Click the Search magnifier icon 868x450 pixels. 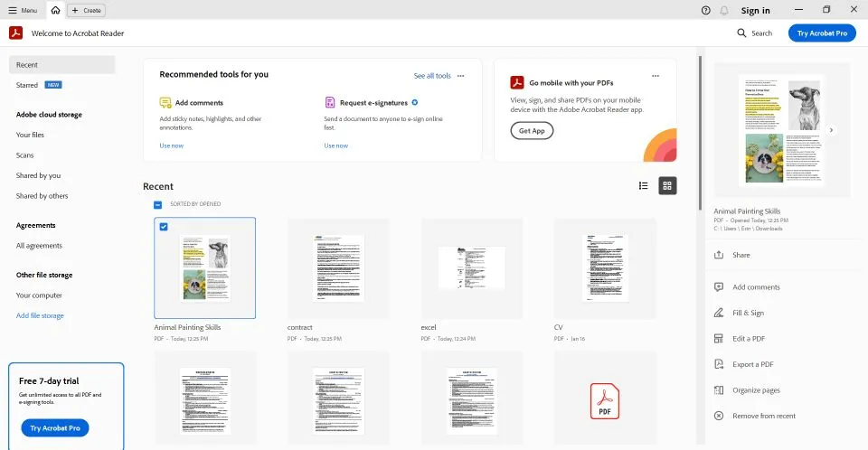pos(741,33)
